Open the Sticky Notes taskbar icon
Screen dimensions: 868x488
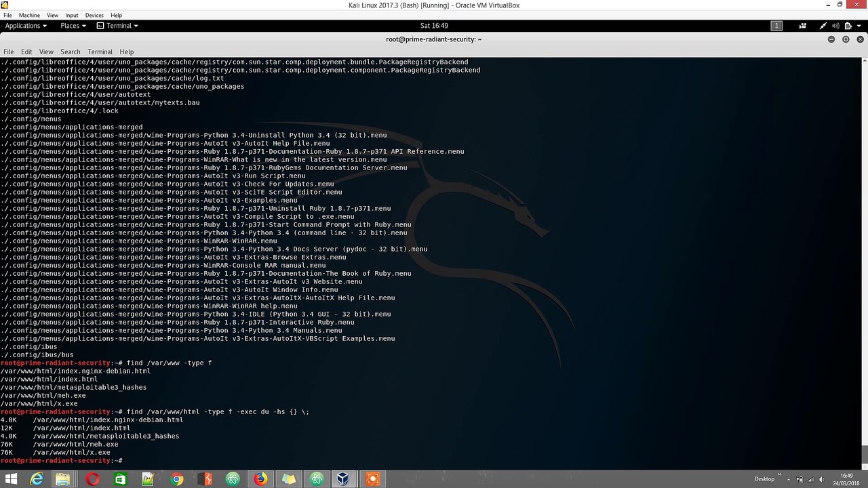pyautogui.click(x=289, y=479)
